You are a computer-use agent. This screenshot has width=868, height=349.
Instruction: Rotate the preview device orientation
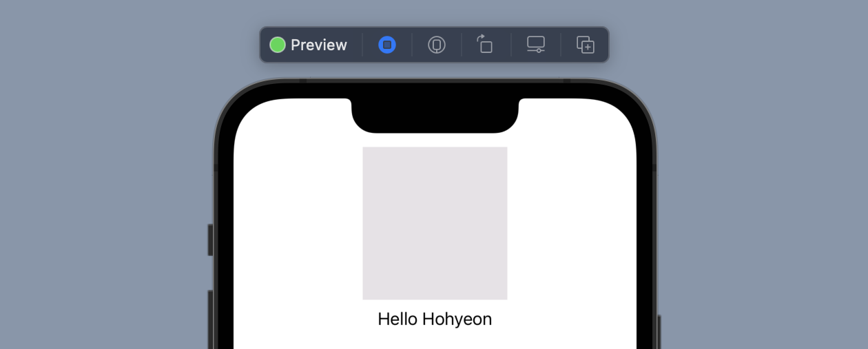click(x=486, y=44)
